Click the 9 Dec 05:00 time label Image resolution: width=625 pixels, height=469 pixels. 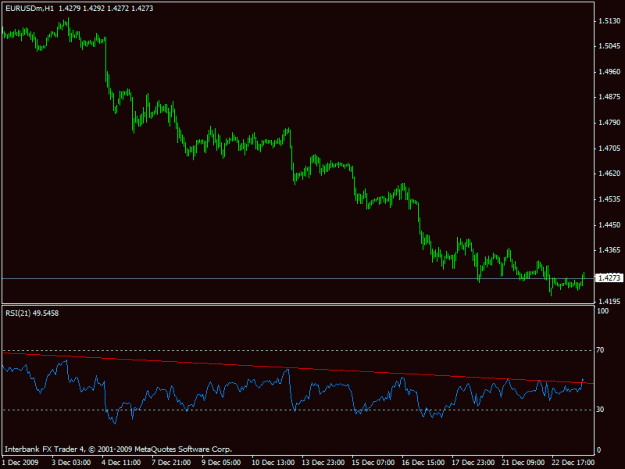(221, 462)
